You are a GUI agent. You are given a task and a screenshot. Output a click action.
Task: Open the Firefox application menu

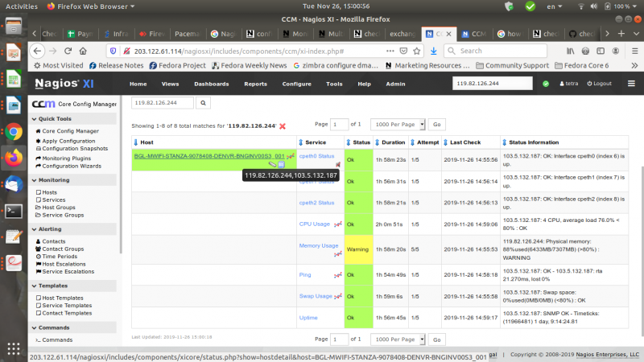634,51
